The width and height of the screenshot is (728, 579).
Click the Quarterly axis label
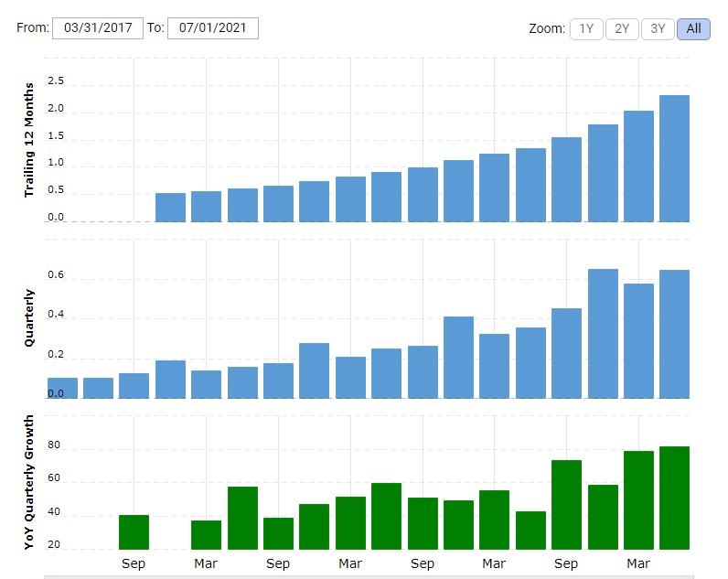click(x=29, y=318)
